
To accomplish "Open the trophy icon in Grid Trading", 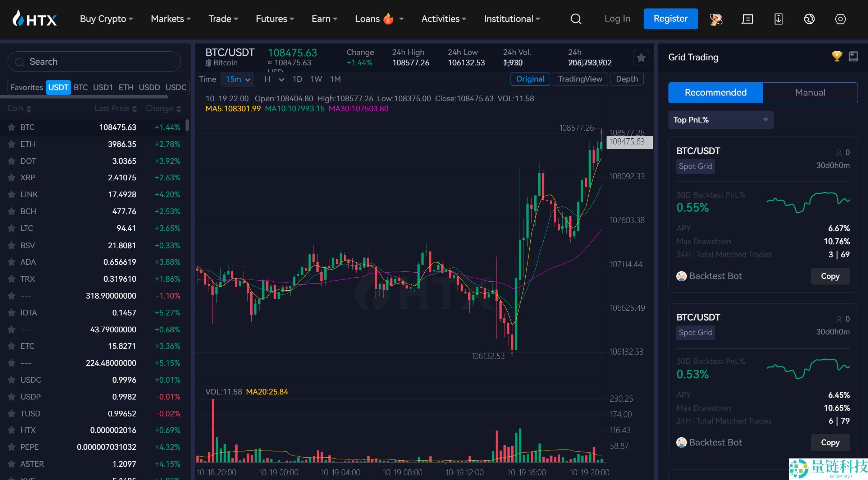I will [837, 56].
